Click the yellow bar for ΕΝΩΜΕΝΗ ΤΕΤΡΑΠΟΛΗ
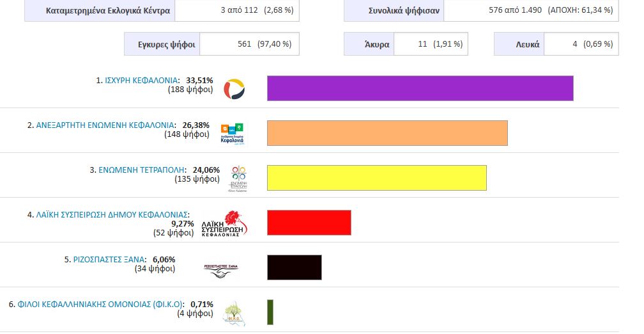644x334 pixels. point(377,178)
